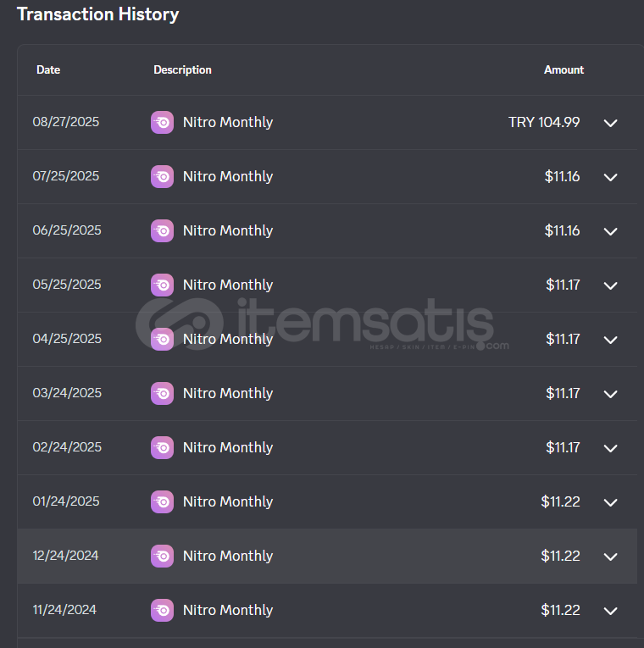
Task: Click the Nitro icon on the 01/24/2025 row
Action: (x=162, y=501)
